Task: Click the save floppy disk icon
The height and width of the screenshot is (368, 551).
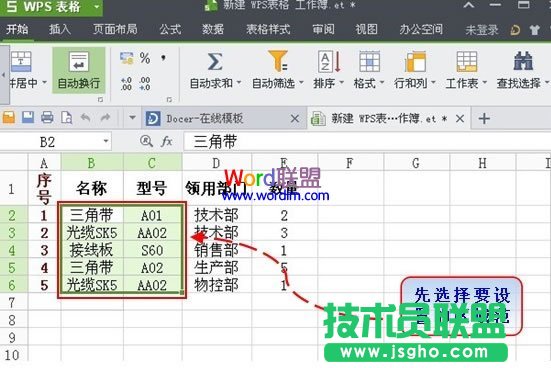Action: click(x=28, y=117)
